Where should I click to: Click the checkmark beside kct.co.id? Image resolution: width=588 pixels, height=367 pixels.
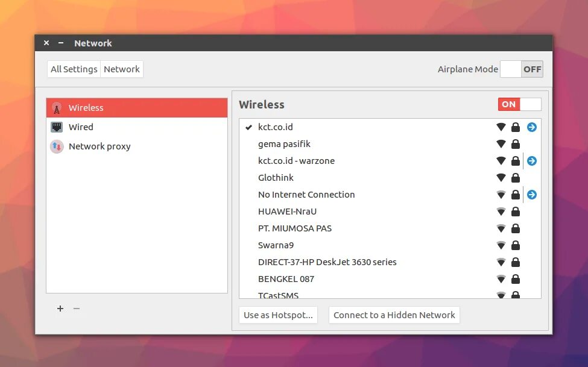(x=248, y=128)
